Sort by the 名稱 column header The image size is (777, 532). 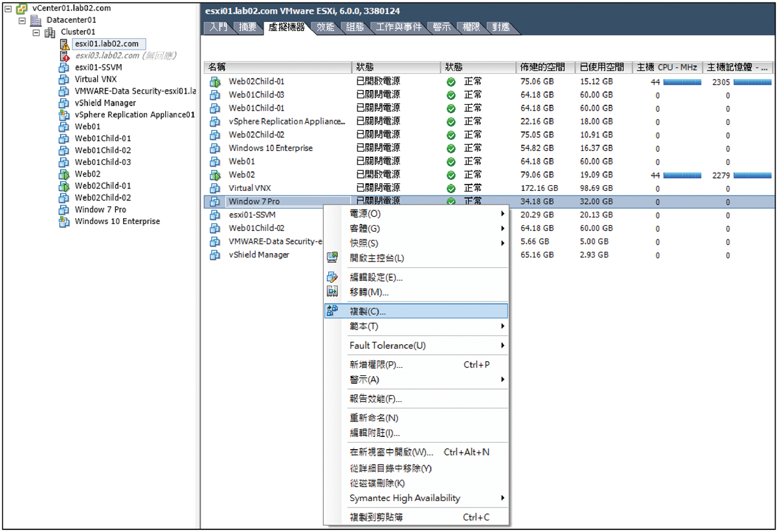coord(278,67)
